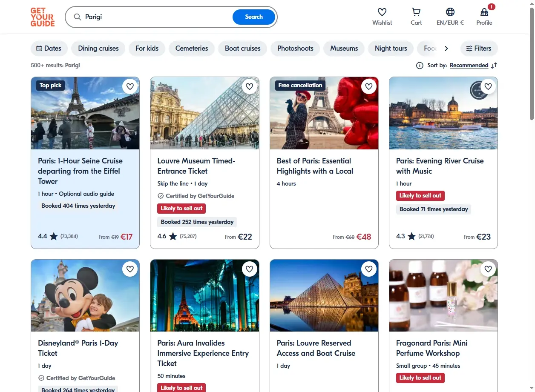Wishlist heart on Best of Paris card

(369, 86)
